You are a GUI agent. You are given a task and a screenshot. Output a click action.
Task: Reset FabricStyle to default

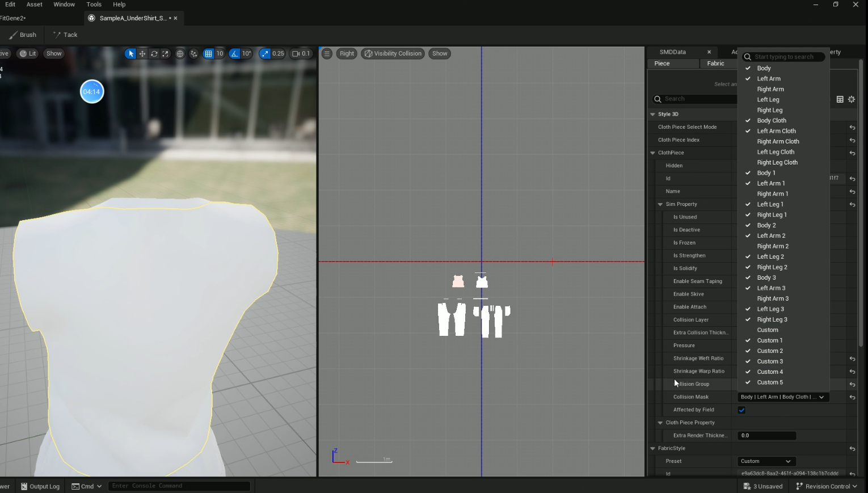tap(852, 449)
